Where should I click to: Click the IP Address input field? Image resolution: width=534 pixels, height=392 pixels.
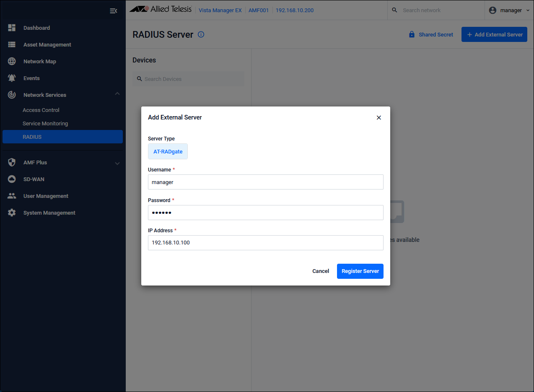(265, 243)
